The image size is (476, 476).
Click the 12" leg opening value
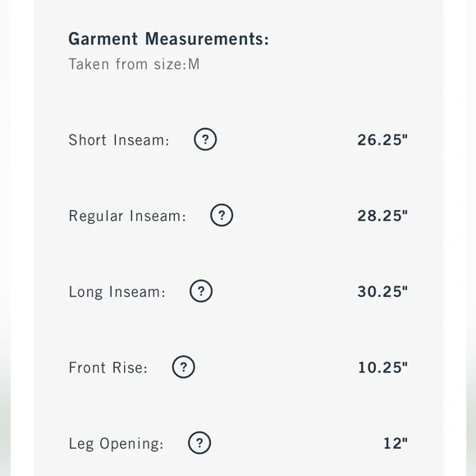coord(396,443)
